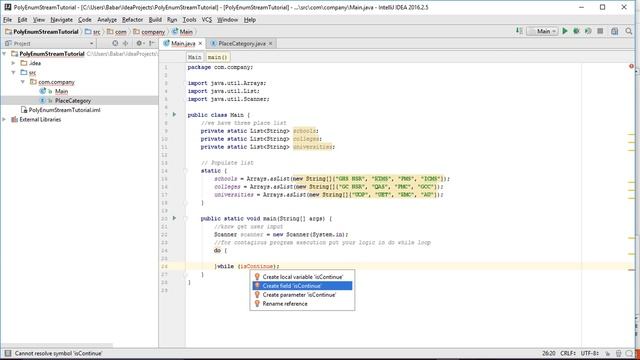Open the Run configuration Main dropdown

[542, 31]
